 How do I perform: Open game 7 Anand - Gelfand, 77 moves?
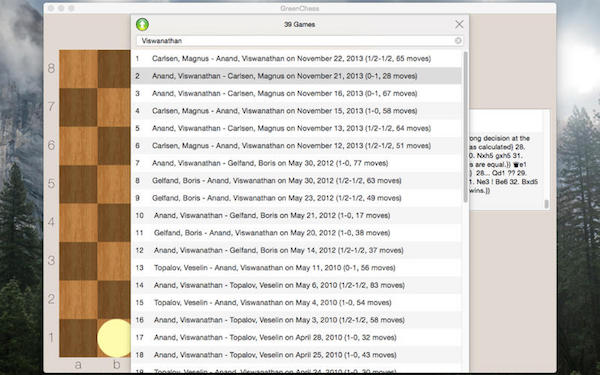pyautogui.click(x=296, y=163)
